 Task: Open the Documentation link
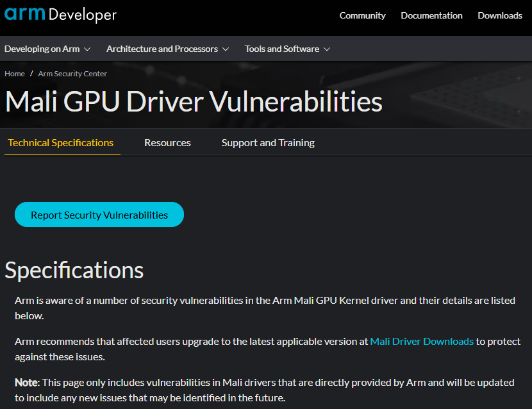[x=431, y=15]
